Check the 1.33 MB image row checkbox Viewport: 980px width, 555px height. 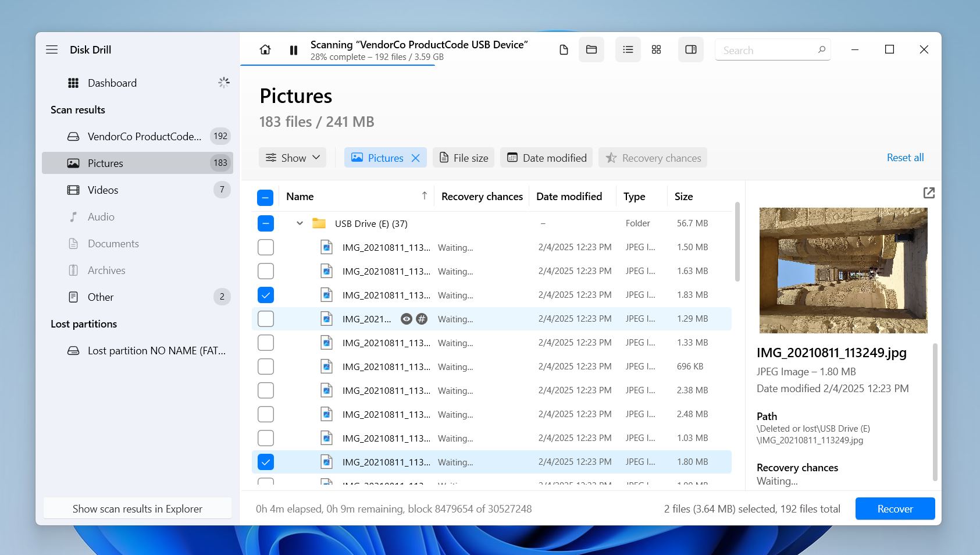point(265,343)
